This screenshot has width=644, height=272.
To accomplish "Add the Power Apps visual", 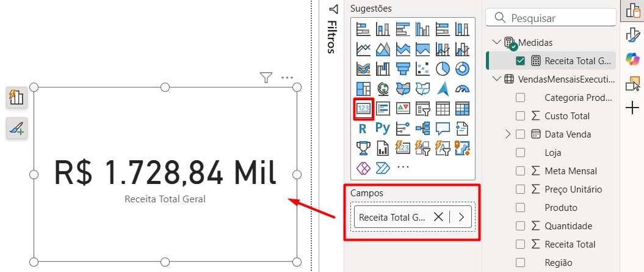I will coord(363,168).
